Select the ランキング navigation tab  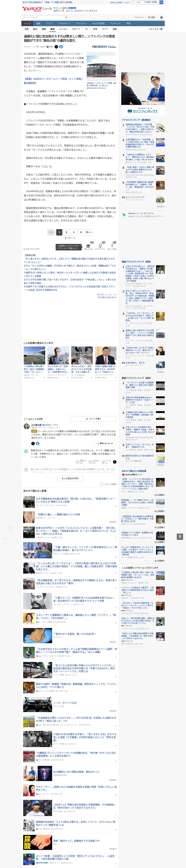[115, 24]
